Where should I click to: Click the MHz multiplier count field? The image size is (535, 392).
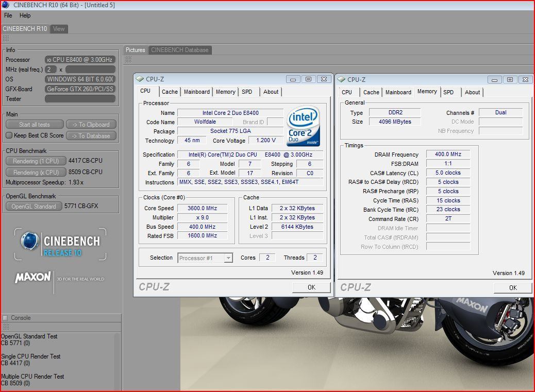click(51, 70)
